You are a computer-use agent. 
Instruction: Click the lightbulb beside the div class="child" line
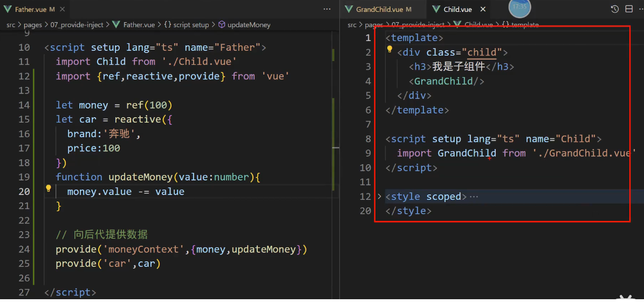point(390,50)
